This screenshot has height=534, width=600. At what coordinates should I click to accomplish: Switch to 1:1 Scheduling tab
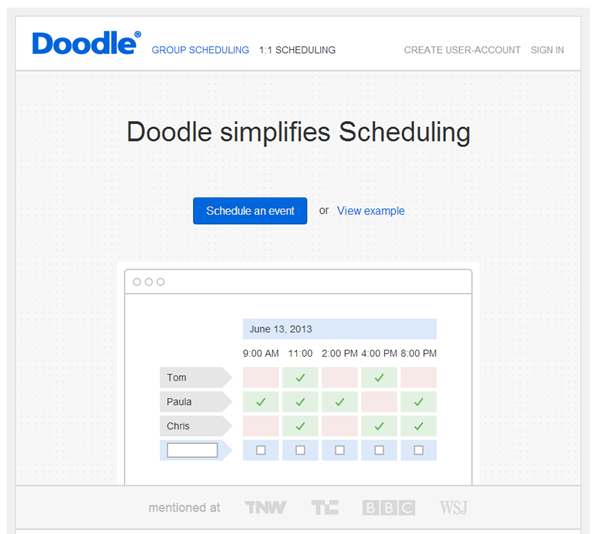pyautogui.click(x=297, y=50)
